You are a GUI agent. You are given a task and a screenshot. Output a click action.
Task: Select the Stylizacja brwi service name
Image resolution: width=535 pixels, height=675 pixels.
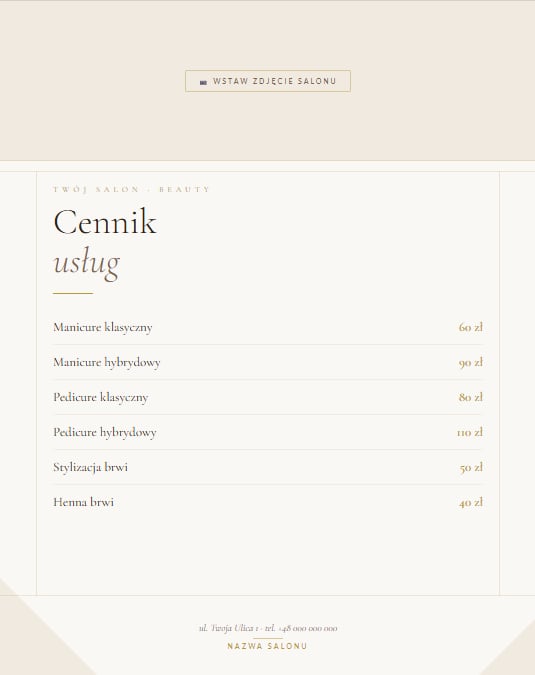tap(90, 467)
